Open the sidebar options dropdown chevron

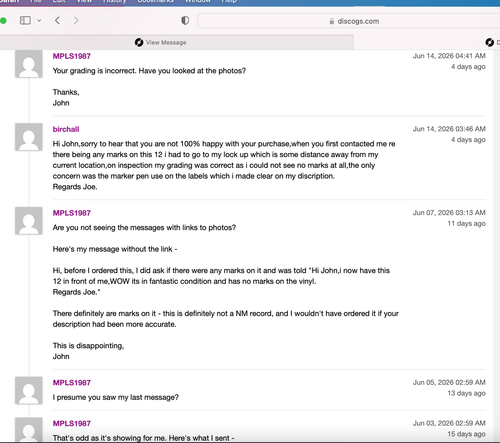point(39,21)
